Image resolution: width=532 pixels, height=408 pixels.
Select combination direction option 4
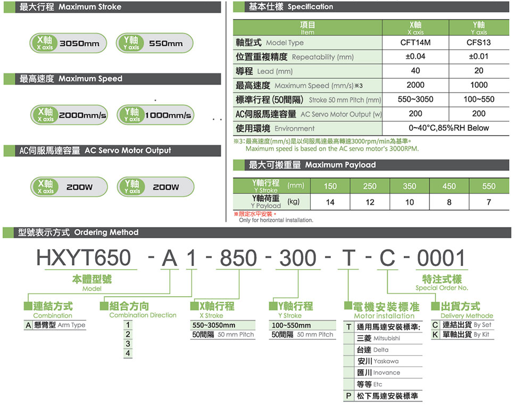(x=128, y=353)
